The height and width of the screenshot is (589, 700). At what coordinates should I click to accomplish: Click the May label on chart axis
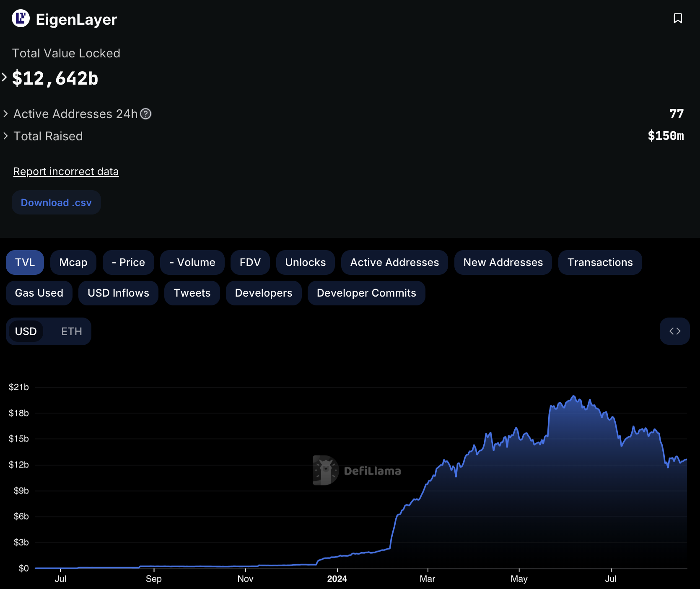coord(519,579)
